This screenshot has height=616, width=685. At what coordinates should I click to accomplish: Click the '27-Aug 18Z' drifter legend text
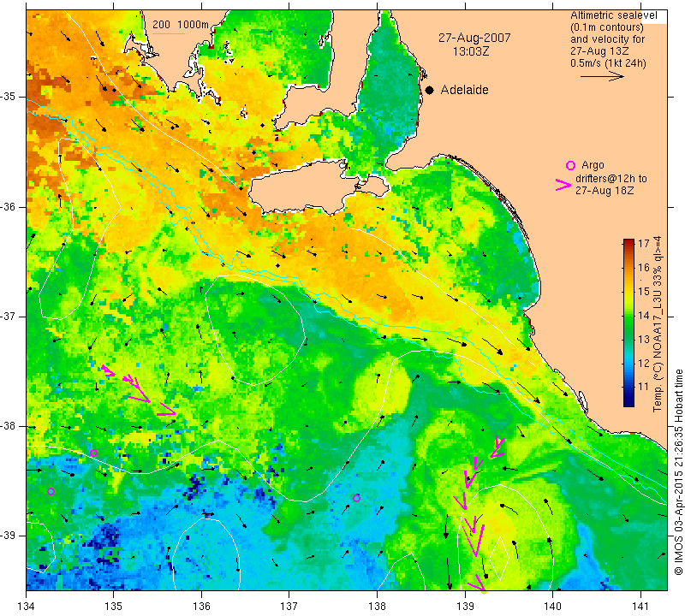point(605,190)
